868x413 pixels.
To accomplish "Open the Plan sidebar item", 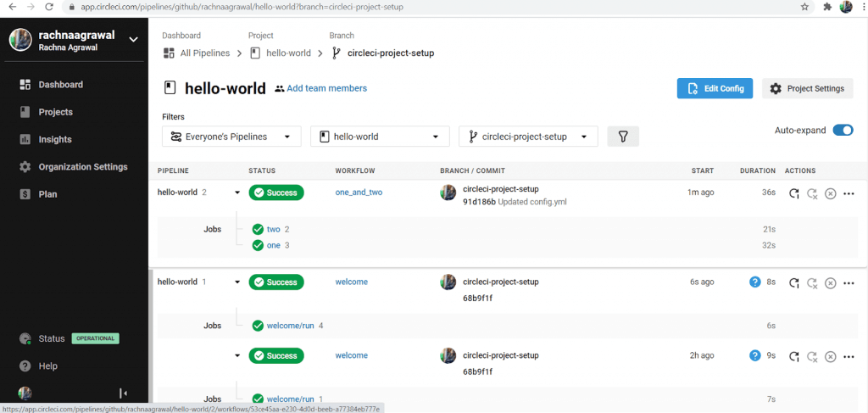I will (38, 194).
